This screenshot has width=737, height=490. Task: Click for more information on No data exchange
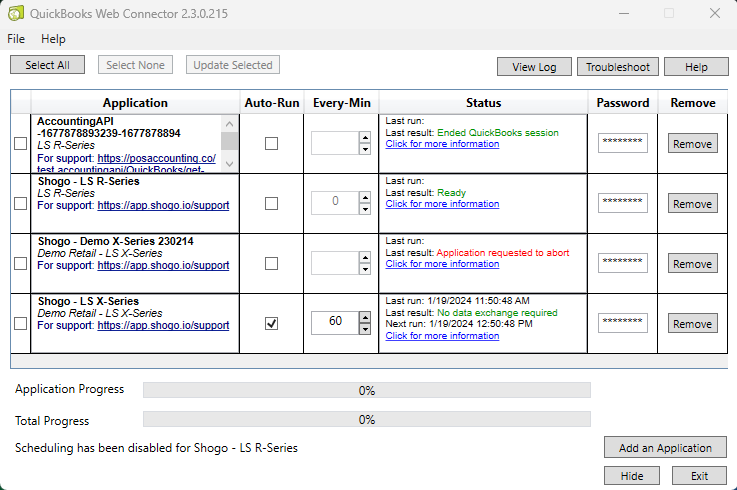point(442,336)
